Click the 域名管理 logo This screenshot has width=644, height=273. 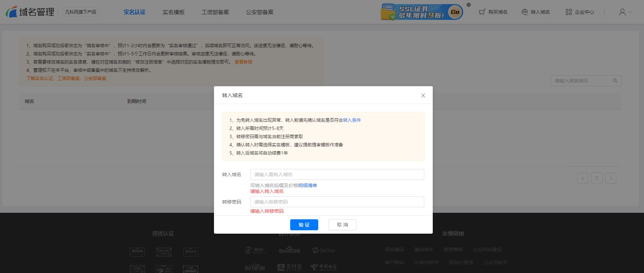pyautogui.click(x=30, y=12)
